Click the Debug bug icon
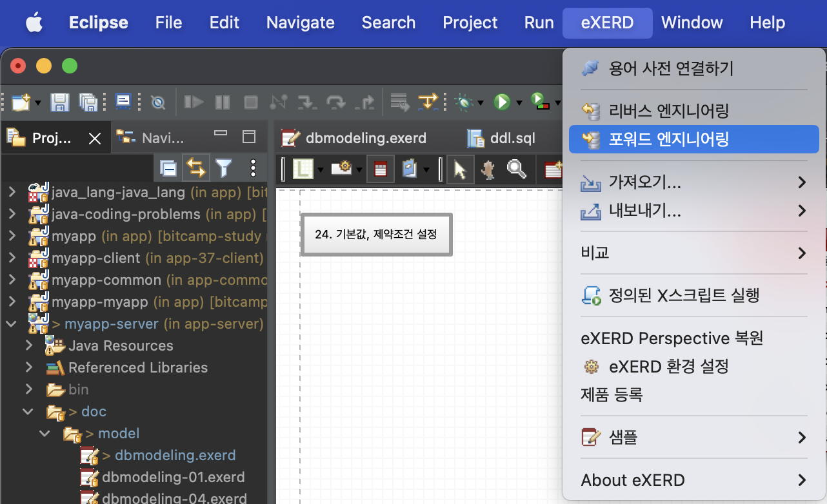The image size is (827, 504). (x=463, y=102)
